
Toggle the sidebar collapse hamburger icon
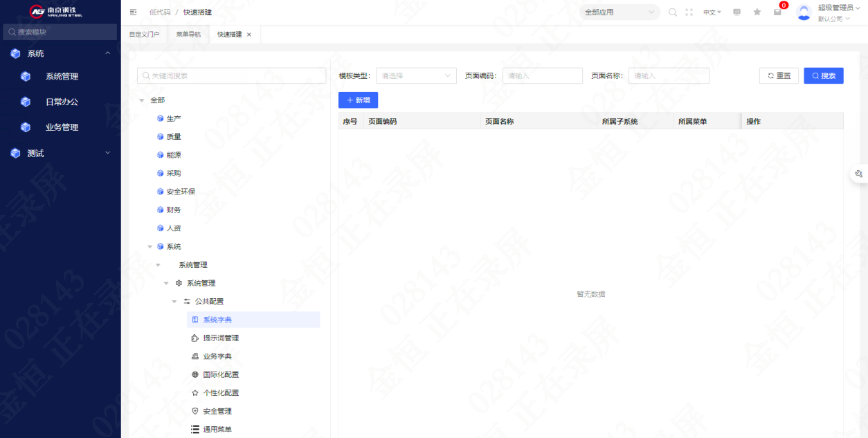point(133,12)
